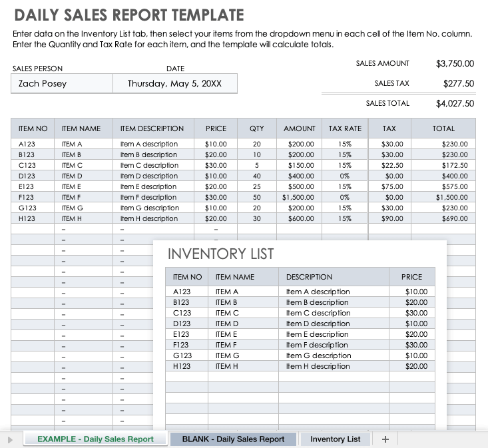The height and width of the screenshot is (448, 488).
Task: Select the Zach Posey sales person field
Action: pyautogui.click(x=59, y=84)
